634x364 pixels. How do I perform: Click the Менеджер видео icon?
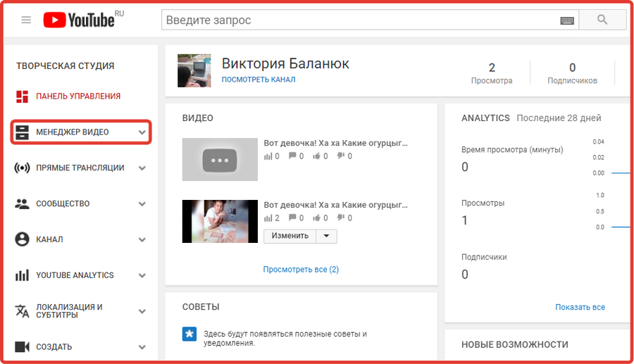pyautogui.click(x=22, y=132)
